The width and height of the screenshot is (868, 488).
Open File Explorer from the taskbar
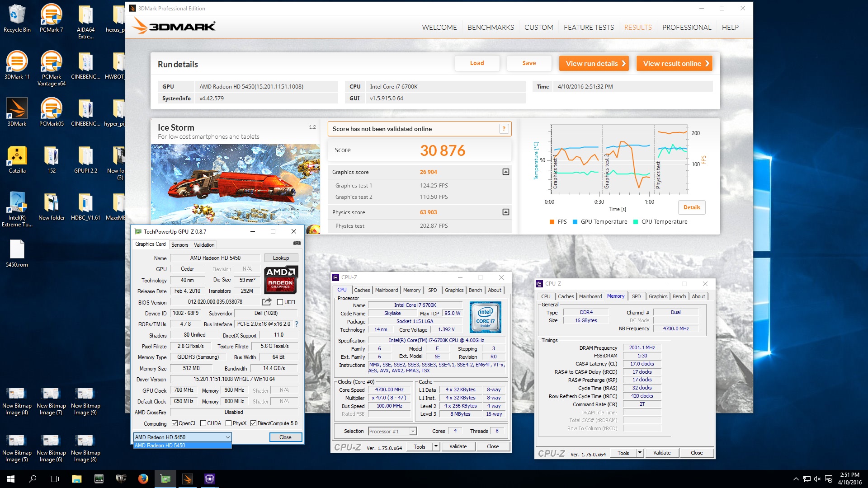[x=76, y=479]
